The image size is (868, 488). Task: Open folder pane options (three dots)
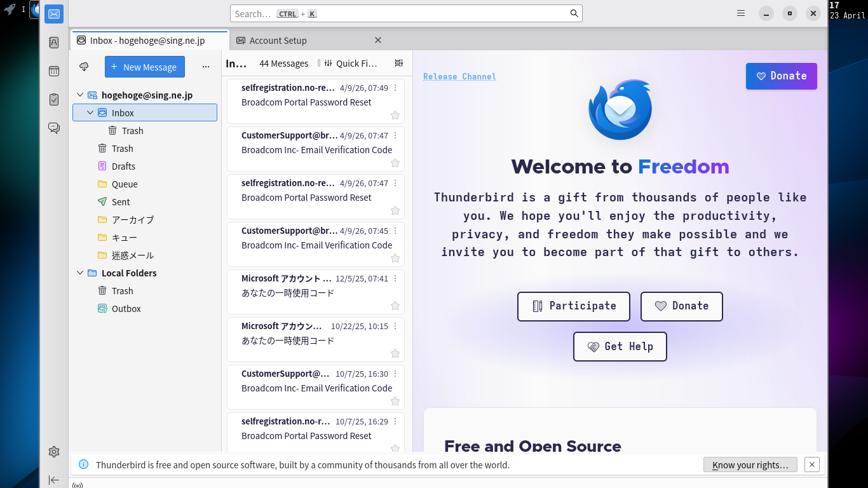click(x=205, y=67)
